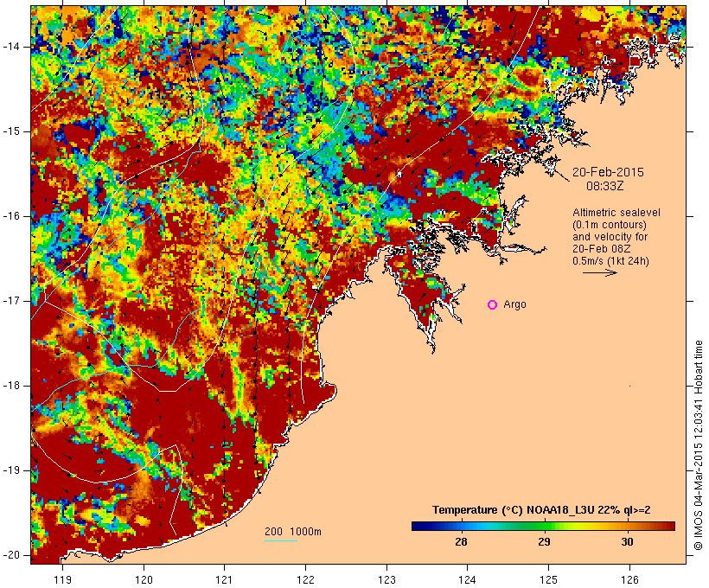709x588 pixels.
Task: Click the longitude label 124
Action: pyautogui.click(x=468, y=579)
